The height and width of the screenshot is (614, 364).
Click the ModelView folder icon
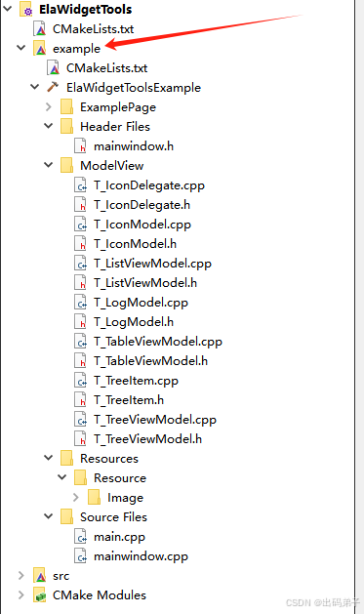coord(67,166)
